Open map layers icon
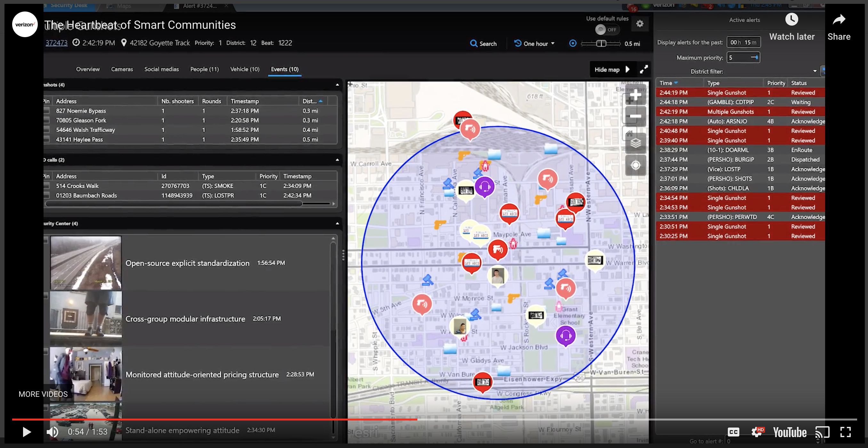 tap(636, 143)
